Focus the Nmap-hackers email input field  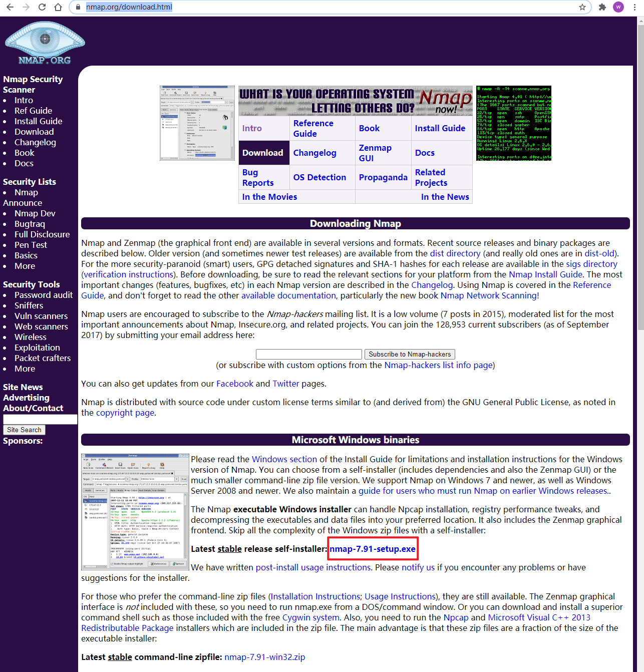(309, 354)
